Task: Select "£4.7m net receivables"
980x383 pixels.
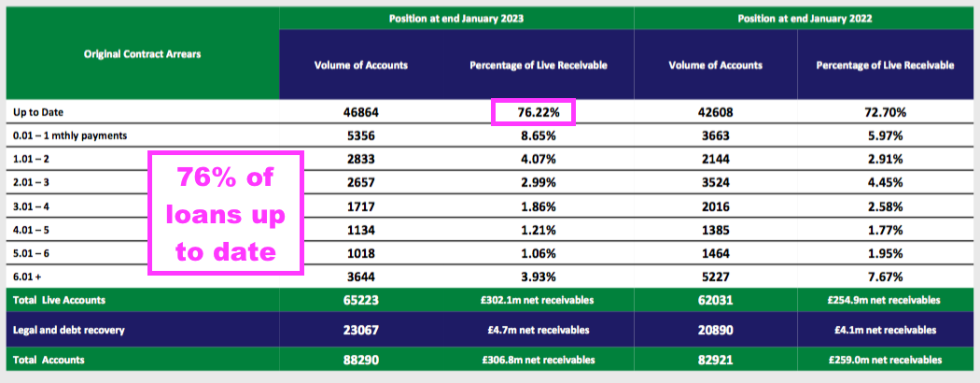Action: (539, 330)
